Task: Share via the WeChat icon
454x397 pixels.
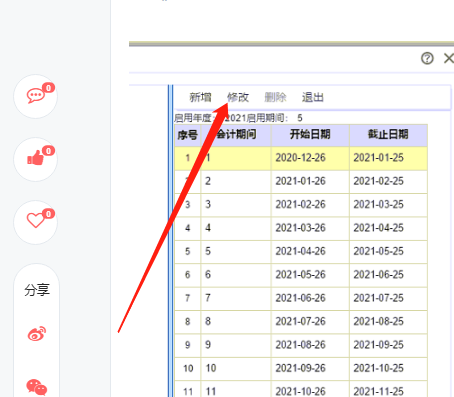Action: click(37, 387)
